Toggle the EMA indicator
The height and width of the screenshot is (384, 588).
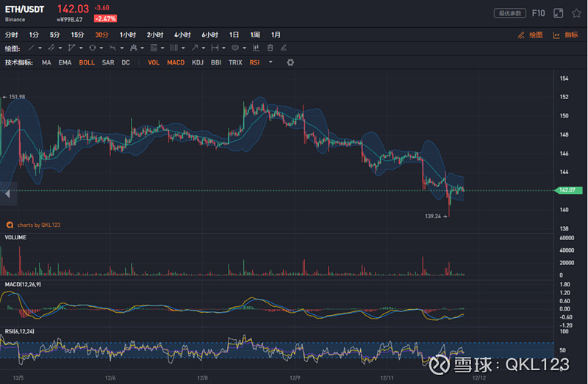click(65, 62)
